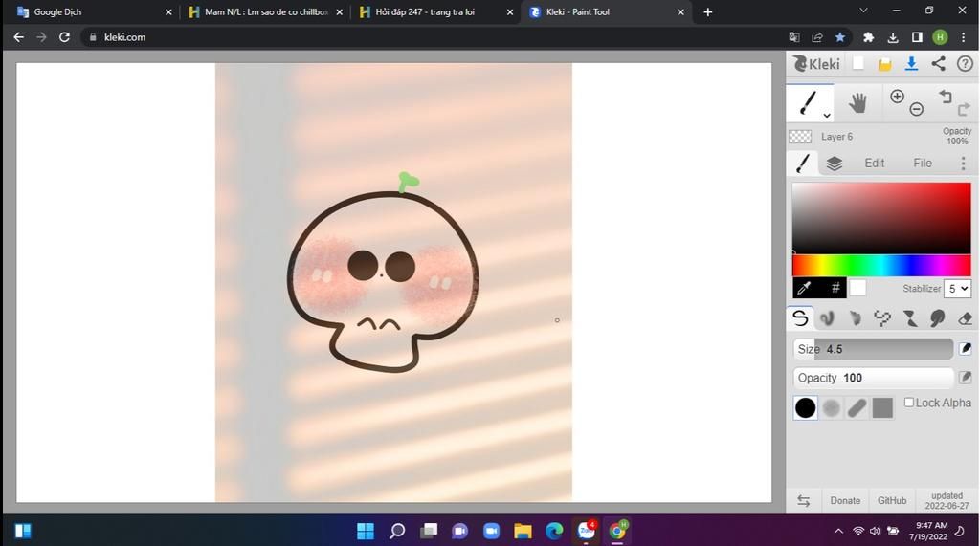Open the tab search dropdown arrow
This screenshot has height=546, width=980.
[863, 11]
